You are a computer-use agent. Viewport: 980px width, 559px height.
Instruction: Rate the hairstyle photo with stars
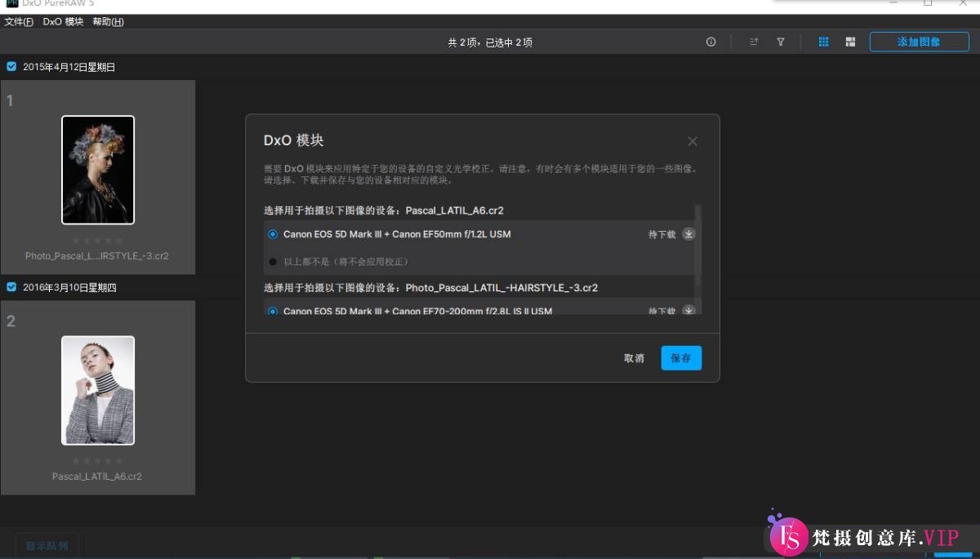pos(97,241)
